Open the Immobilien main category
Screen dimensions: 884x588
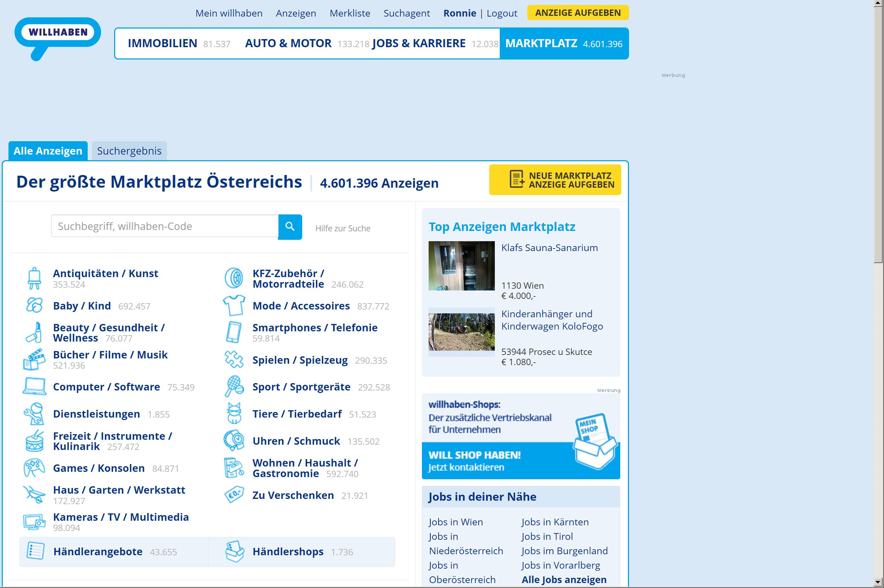pos(162,44)
